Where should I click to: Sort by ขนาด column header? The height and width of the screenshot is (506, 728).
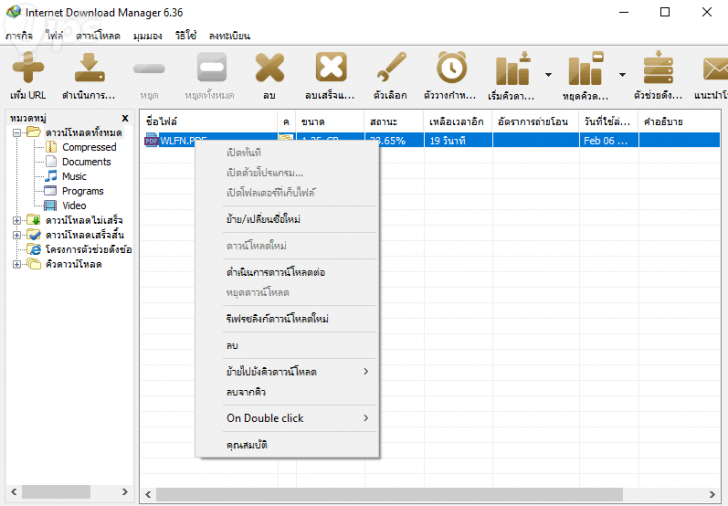tap(330, 122)
